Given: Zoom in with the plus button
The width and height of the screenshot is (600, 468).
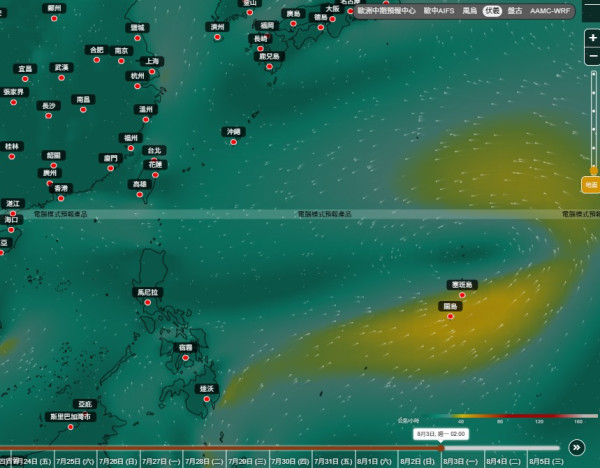Looking at the screenshot, I should [593, 38].
